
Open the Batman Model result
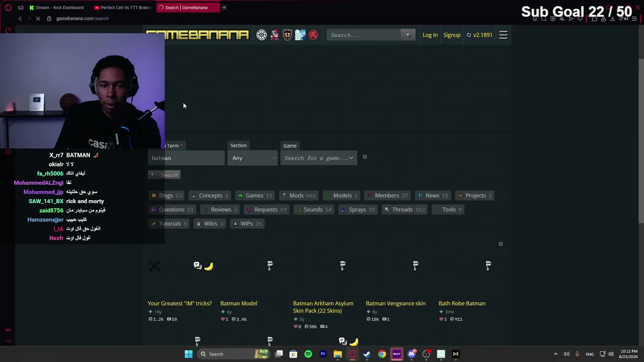(238, 303)
